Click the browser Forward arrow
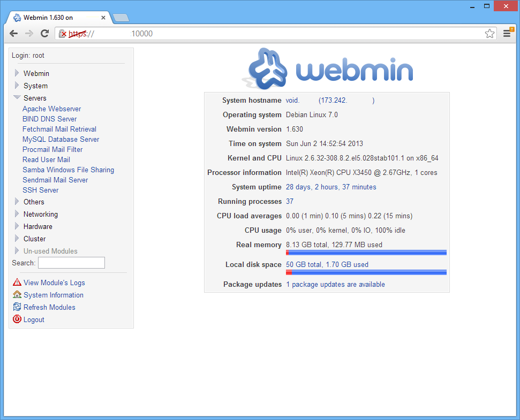Viewport: 520px width, 420px height. (x=29, y=34)
